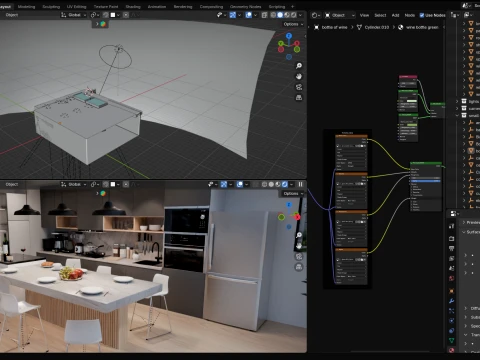Image resolution: width=480 pixels, height=360 pixels.
Task: Open the Render properties tab icon
Action: coord(452,238)
